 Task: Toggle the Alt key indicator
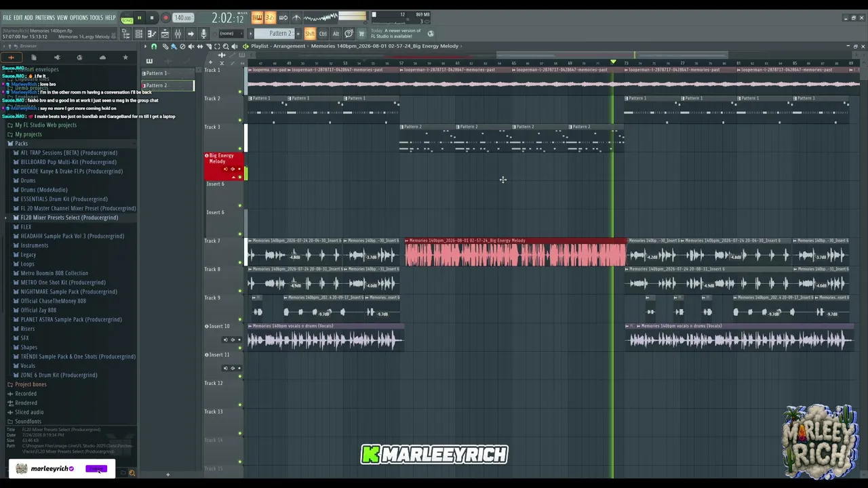336,34
